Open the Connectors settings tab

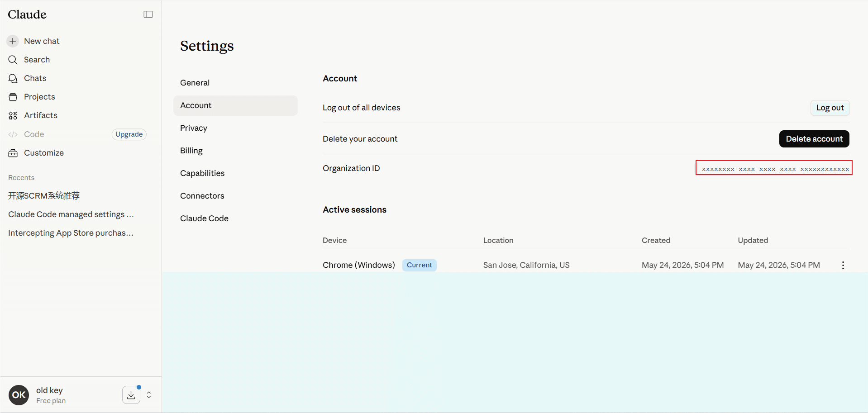click(x=235, y=196)
